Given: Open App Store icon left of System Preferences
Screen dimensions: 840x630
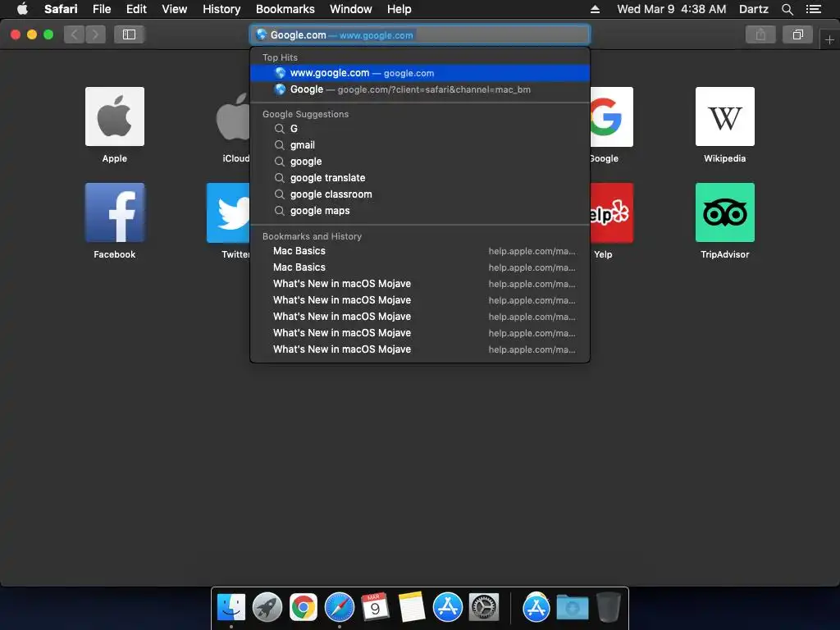Looking at the screenshot, I should pos(448,608).
